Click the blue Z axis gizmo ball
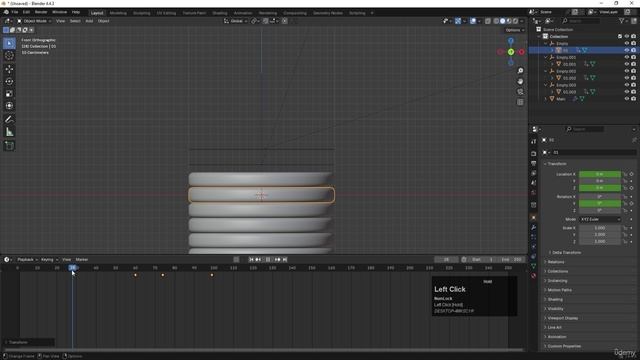640x360 pixels. pos(511,41)
